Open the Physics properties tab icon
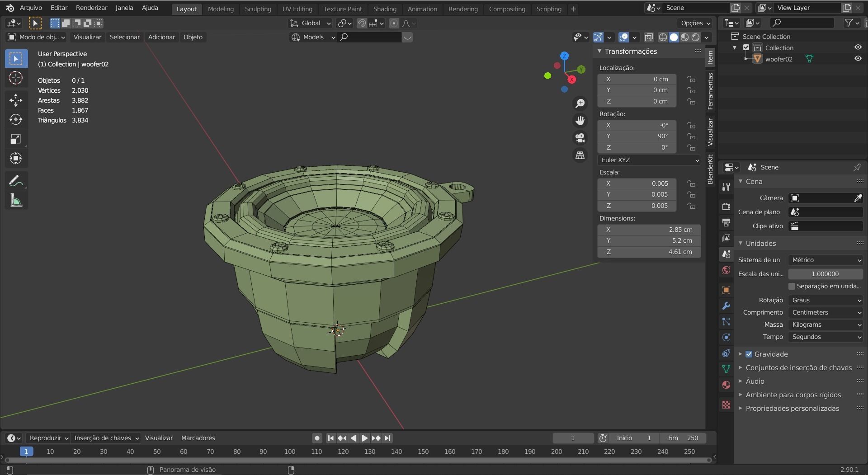 pos(726,337)
